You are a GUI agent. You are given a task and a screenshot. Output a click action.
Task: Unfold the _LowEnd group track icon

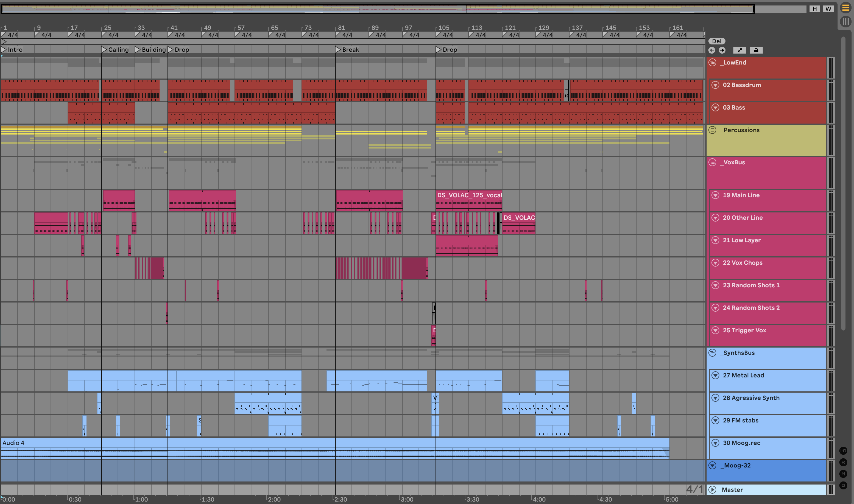[713, 62]
